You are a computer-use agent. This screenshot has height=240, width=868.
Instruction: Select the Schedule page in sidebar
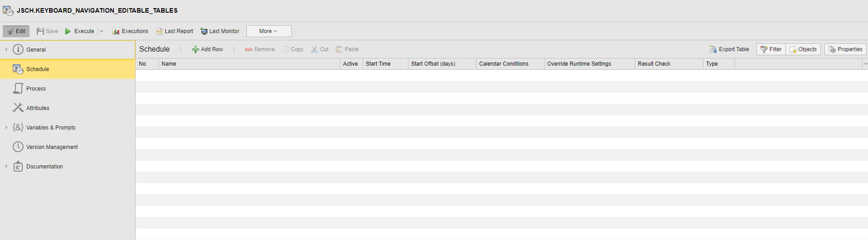[68, 69]
